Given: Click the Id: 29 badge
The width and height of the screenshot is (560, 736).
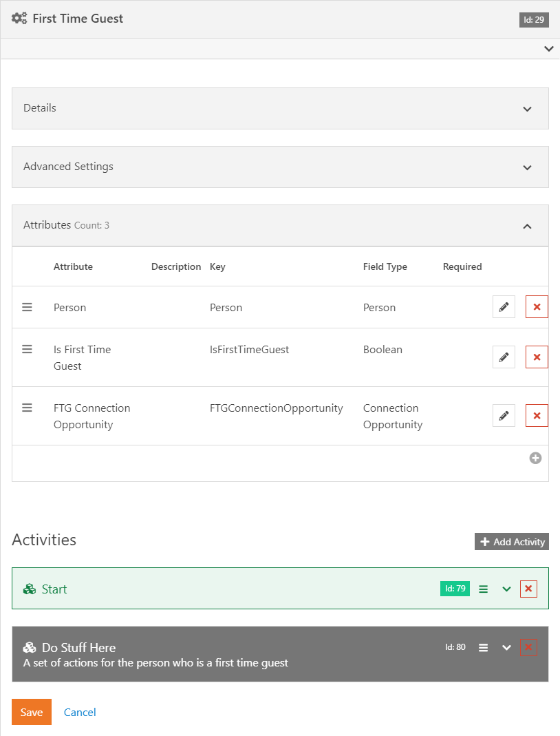Looking at the screenshot, I should [x=534, y=20].
